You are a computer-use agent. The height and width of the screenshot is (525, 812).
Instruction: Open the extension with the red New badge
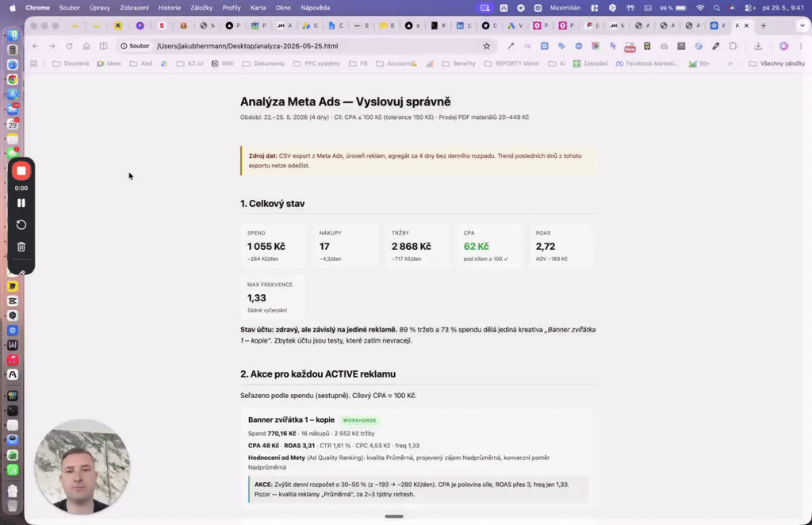(630, 47)
